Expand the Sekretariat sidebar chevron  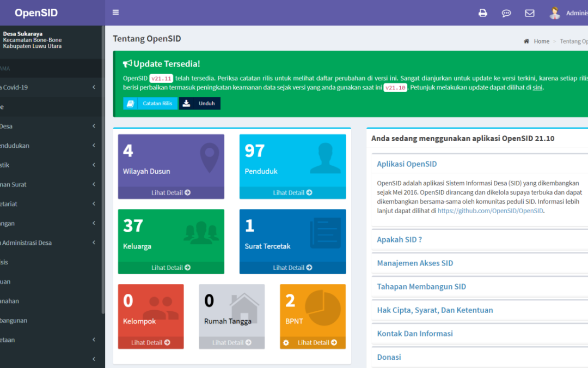point(94,203)
